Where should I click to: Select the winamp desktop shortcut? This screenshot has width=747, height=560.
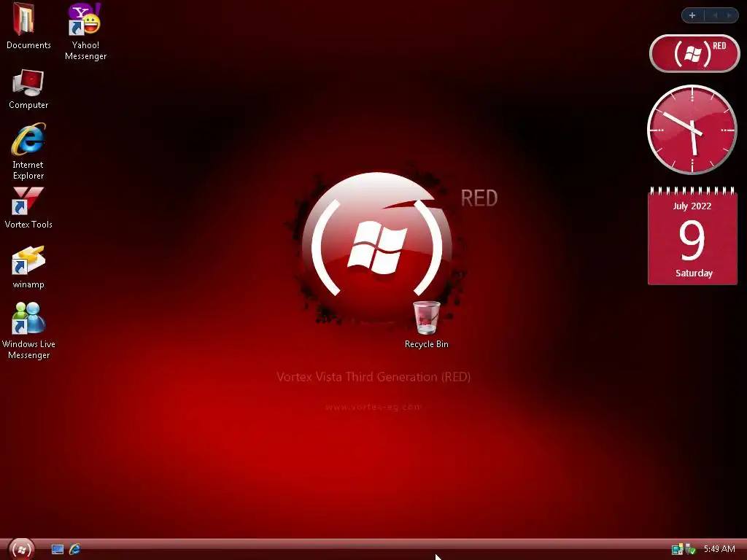click(28, 267)
